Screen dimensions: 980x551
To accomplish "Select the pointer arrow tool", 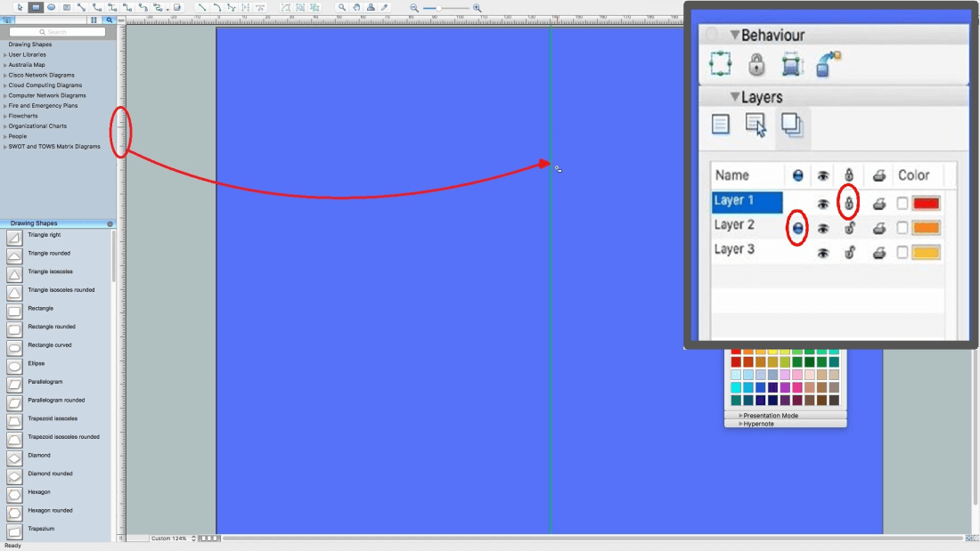I will (x=20, y=7).
